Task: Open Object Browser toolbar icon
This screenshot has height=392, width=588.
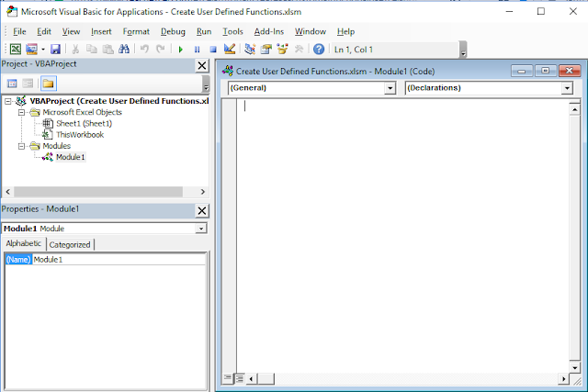Action: (x=282, y=49)
